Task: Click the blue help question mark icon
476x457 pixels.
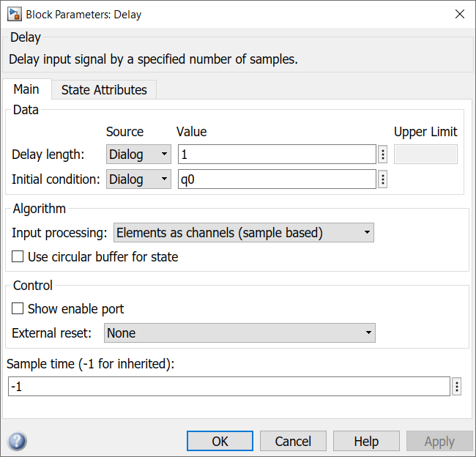Action: coord(17,441)
